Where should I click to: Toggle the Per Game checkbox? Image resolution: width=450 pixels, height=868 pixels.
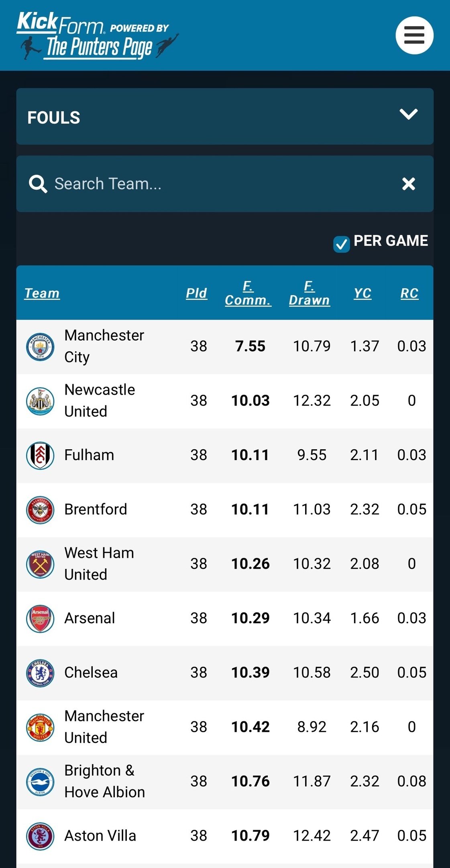tap(341, 244)
